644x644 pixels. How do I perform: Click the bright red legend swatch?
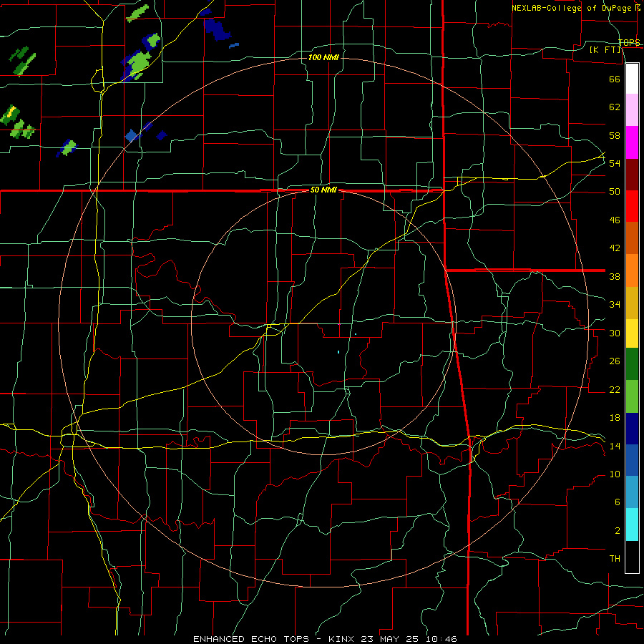click(632, 206)
